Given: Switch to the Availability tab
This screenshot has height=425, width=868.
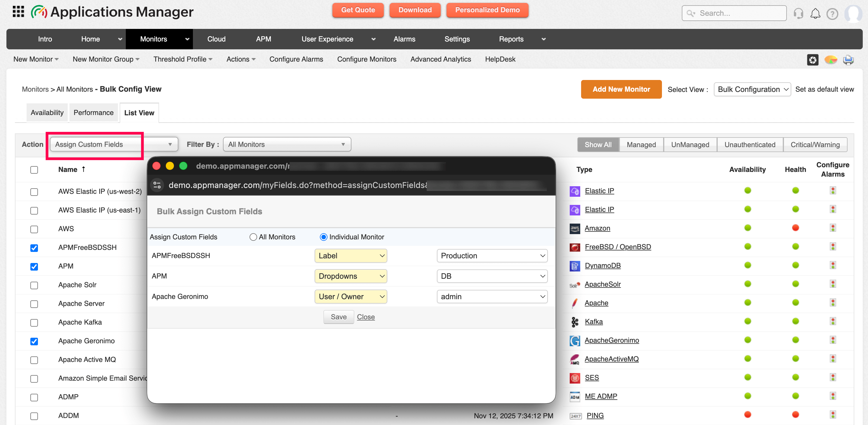Looking at the screenshot, I should pos(47,113).
